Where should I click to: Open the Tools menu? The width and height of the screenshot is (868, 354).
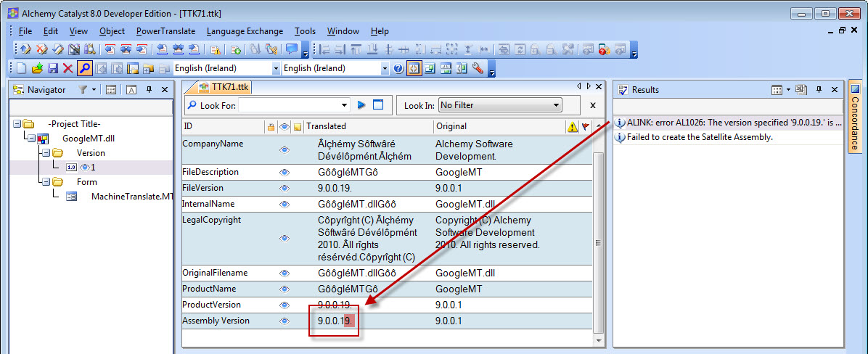(305, 31)
